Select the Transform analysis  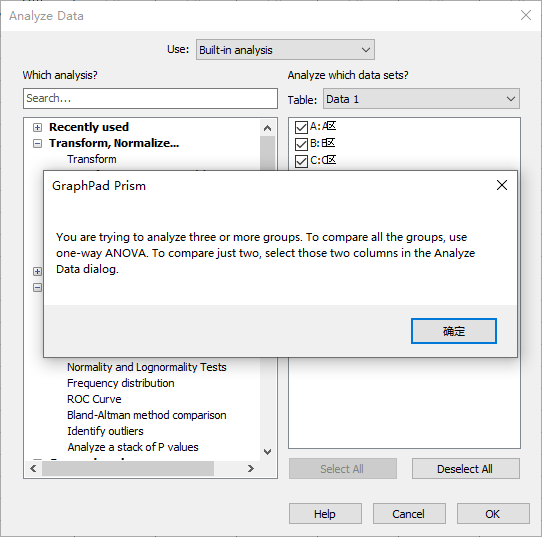click(92, 159)
